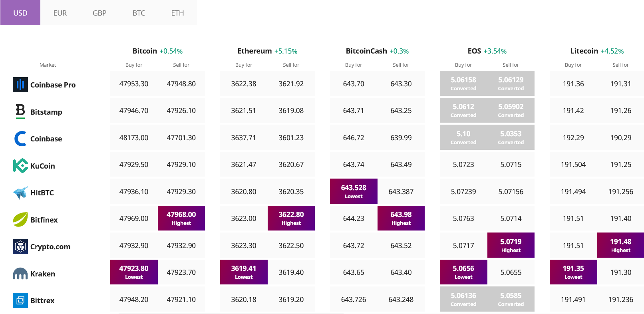Select the USD currency tab
644x314 pixels.
(20, 13)
